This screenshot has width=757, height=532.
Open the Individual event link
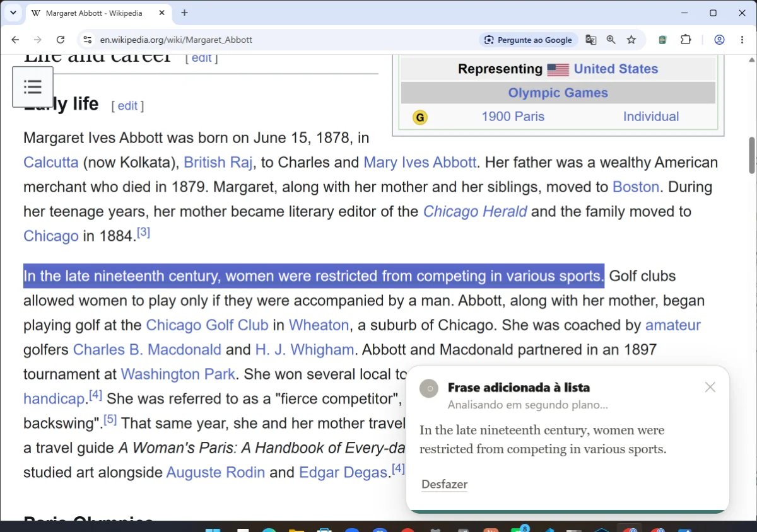click(x=651, y=117)
